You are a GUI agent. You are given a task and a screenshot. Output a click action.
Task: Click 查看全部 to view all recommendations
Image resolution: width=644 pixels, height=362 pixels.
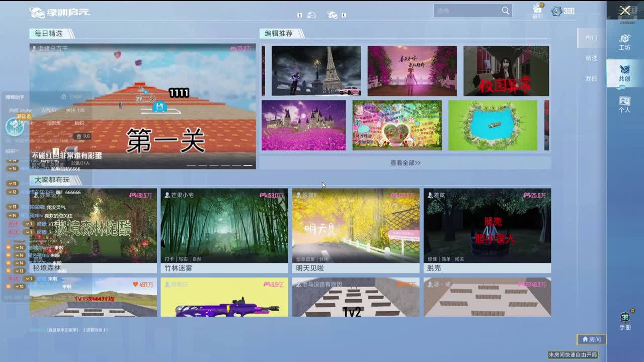point(405,163)
